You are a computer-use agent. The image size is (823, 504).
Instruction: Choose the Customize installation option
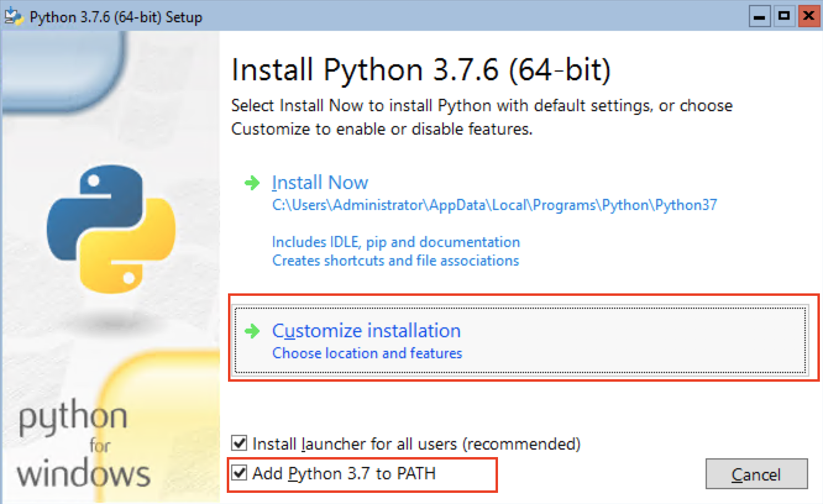(366, 331)
